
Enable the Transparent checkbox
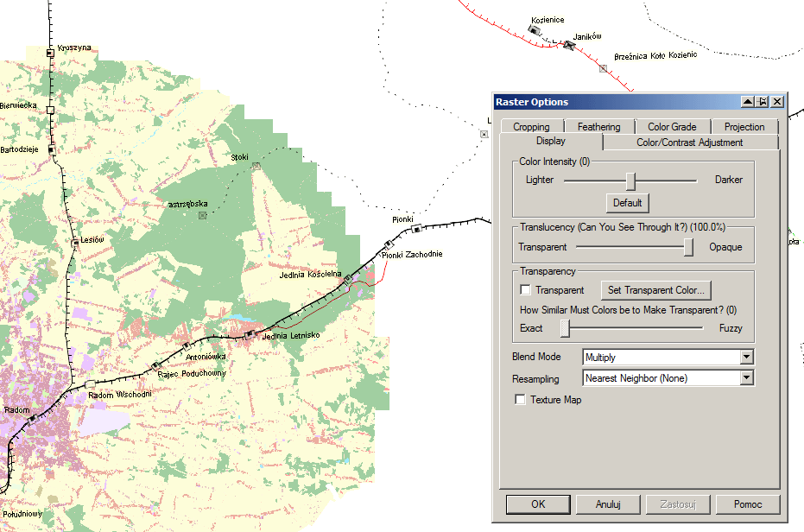click(x=525, y=290)
